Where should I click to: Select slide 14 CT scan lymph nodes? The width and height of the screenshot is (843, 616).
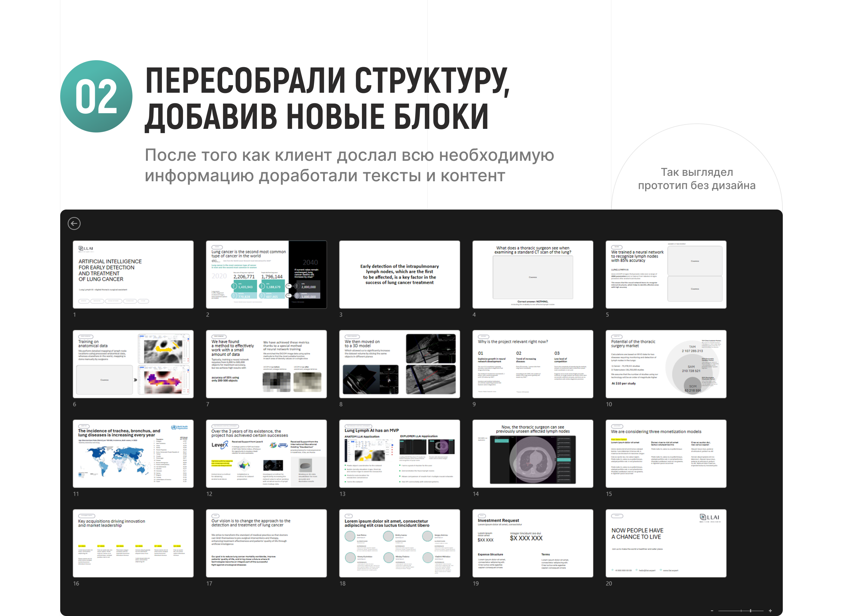[532, 453]
